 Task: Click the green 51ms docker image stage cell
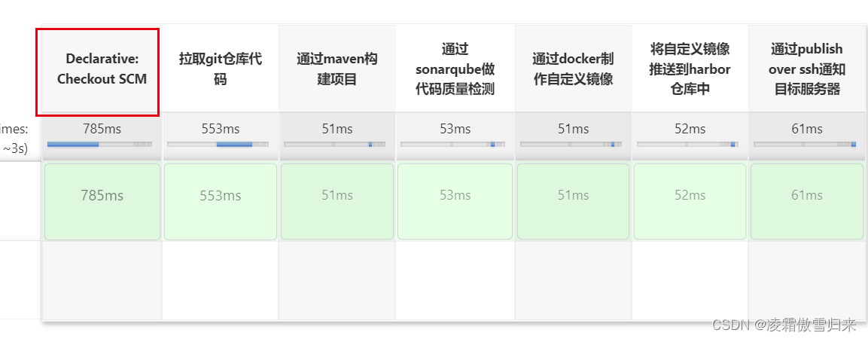(x=572, y=201)
